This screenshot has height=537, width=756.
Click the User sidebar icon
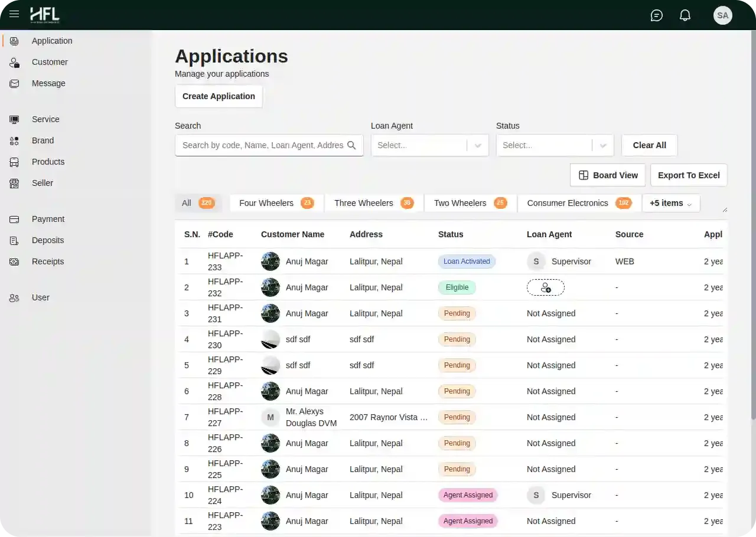14,297
